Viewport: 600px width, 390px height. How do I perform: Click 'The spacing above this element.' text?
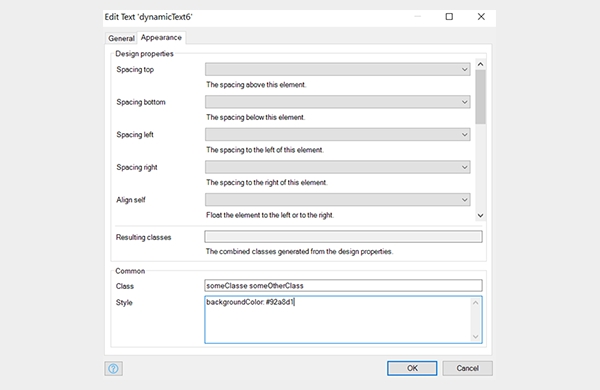pos(256,85)
